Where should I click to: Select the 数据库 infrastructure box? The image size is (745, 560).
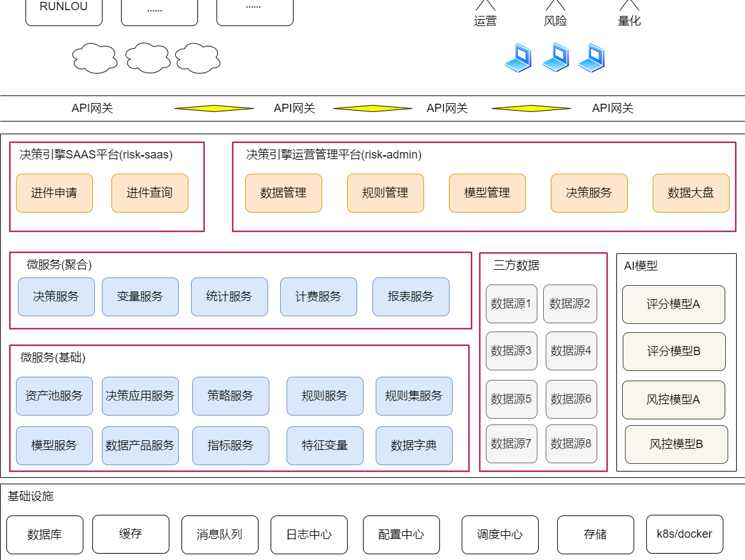click(x=45, y=535)
